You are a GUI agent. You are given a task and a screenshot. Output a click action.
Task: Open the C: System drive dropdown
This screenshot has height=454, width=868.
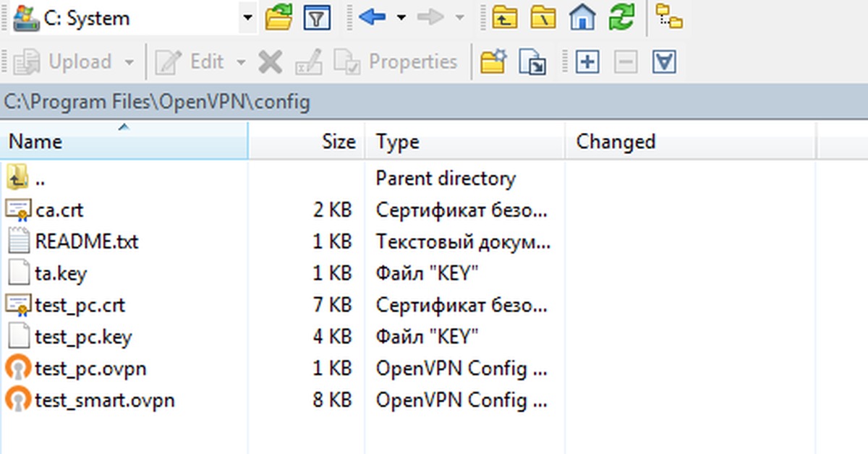pyautogui.click(x=247, y=17)
